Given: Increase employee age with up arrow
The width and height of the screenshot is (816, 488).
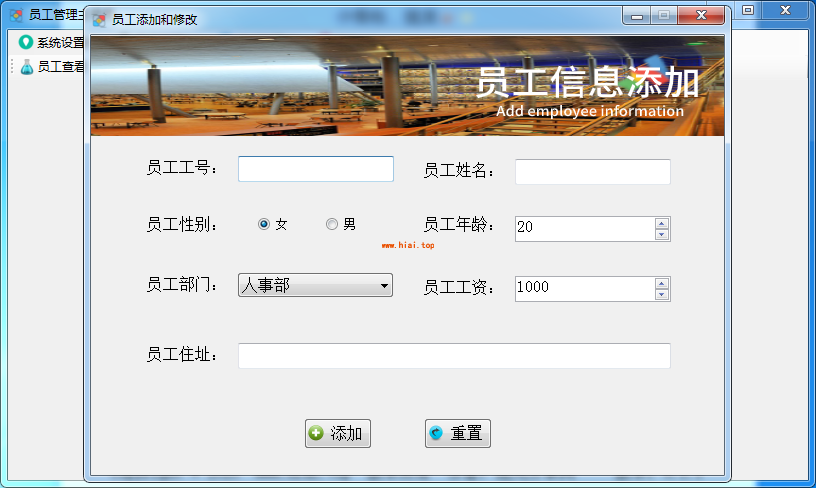Looking at the screenshot, I should click(x=661, y=224).
